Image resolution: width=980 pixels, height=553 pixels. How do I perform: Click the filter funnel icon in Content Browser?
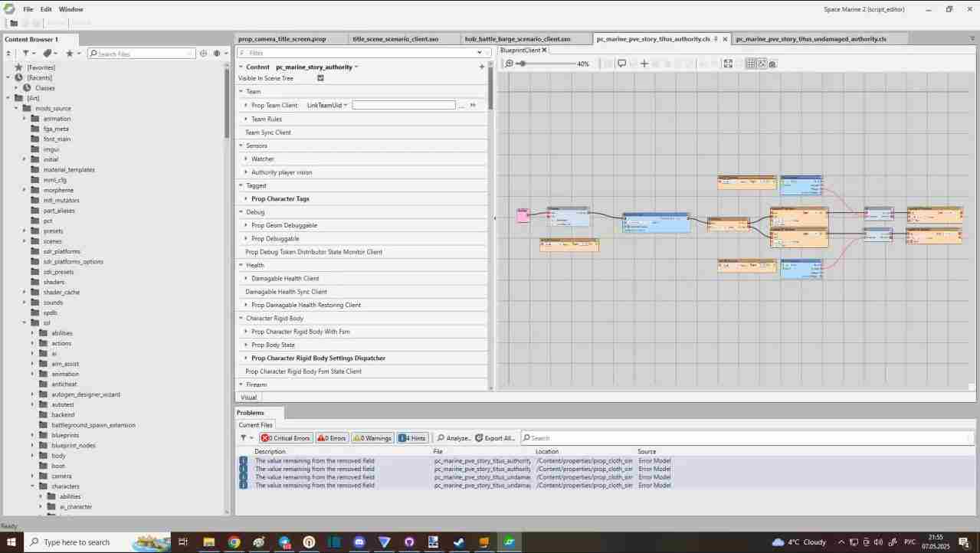(25, 54)
